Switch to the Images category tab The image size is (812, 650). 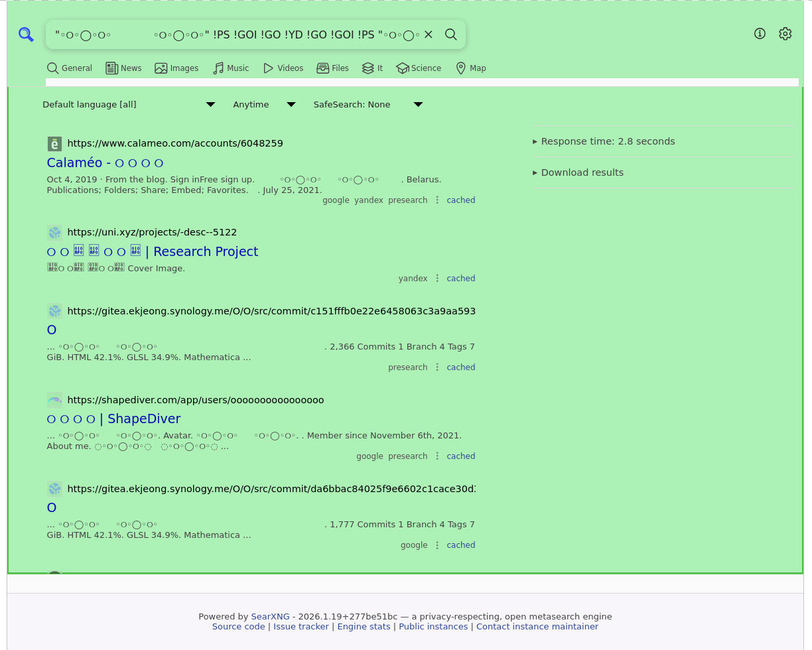point(176,68)
